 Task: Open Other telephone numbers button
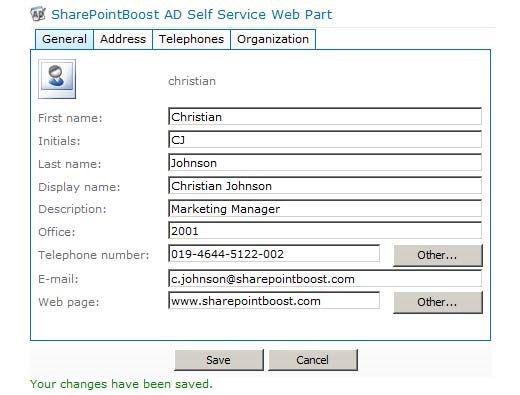coord(438,255)
